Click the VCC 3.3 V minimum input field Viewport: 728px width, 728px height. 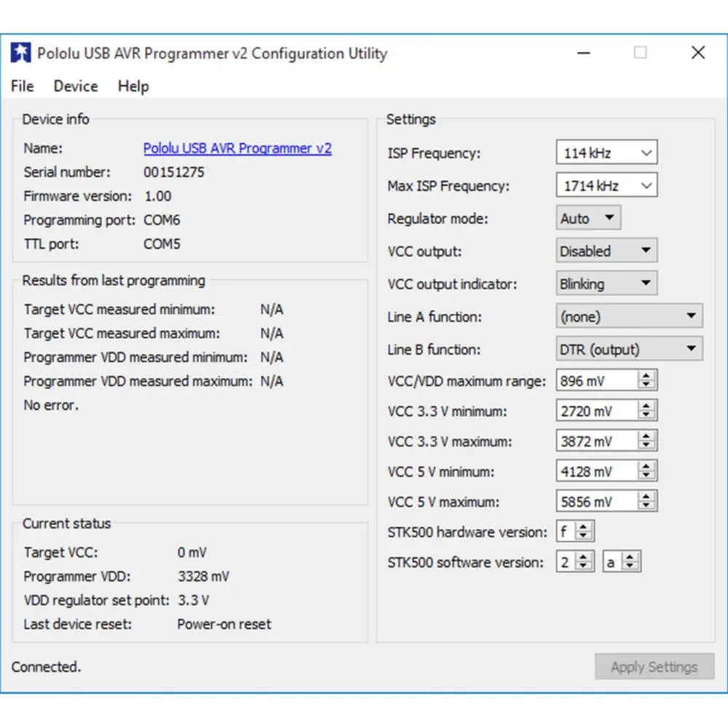click(596, 411)
